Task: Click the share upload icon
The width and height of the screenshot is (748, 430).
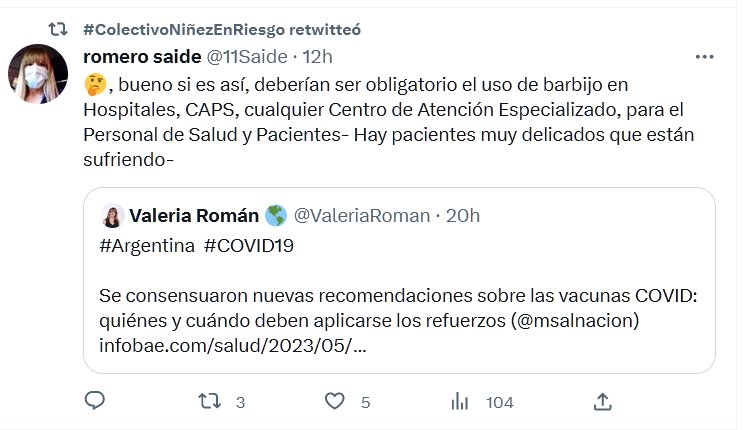Action: 602,401
